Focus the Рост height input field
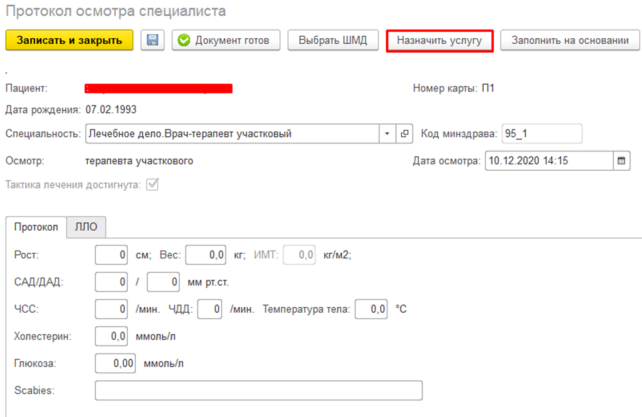Viewport: 642px width, 417px height. coord(111,255)
